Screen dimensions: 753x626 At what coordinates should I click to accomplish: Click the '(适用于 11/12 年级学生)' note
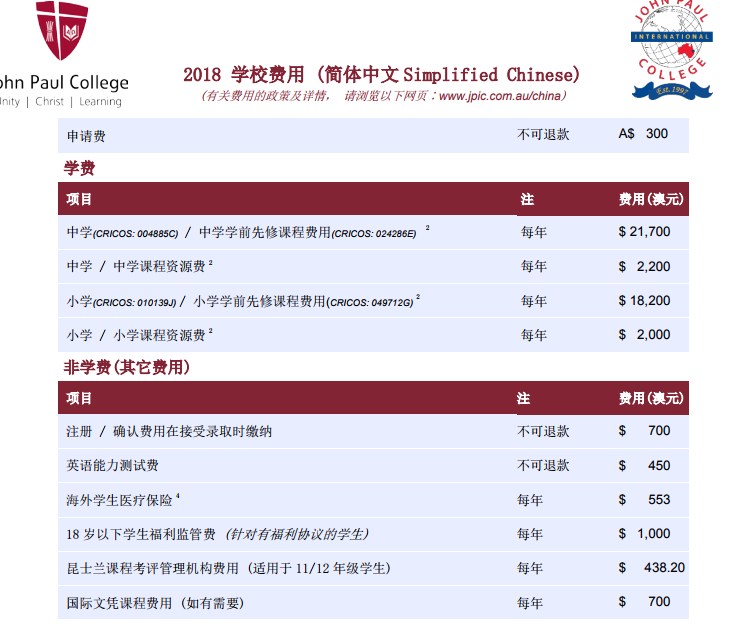coord(319,569)
